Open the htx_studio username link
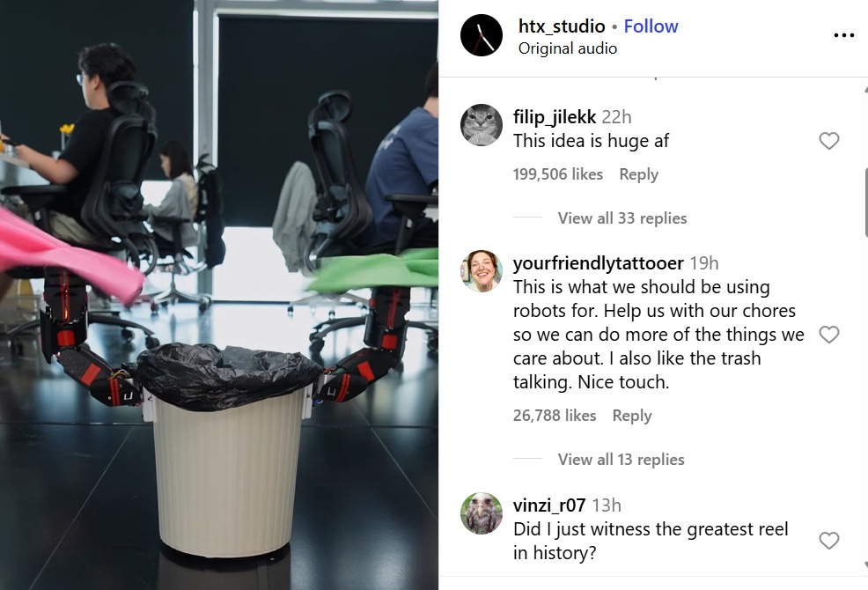The image size is (868, 590). click(x=562, y=26)
